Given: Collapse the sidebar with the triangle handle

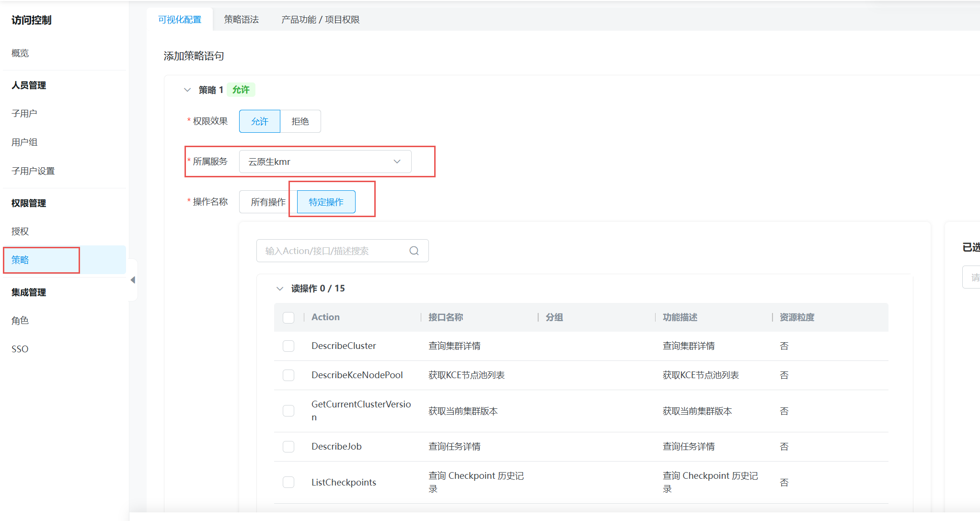Looking at the screenshot, I should tap(133, 280).
